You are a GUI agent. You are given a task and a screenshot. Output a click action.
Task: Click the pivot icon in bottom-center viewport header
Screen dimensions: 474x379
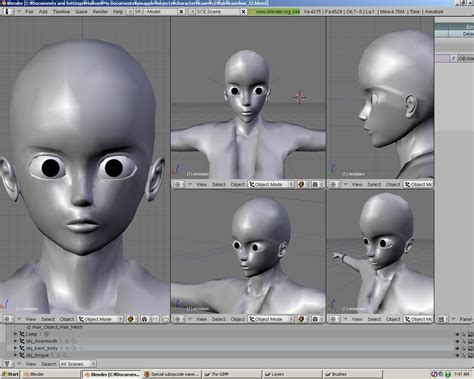[x=315, y=319]
